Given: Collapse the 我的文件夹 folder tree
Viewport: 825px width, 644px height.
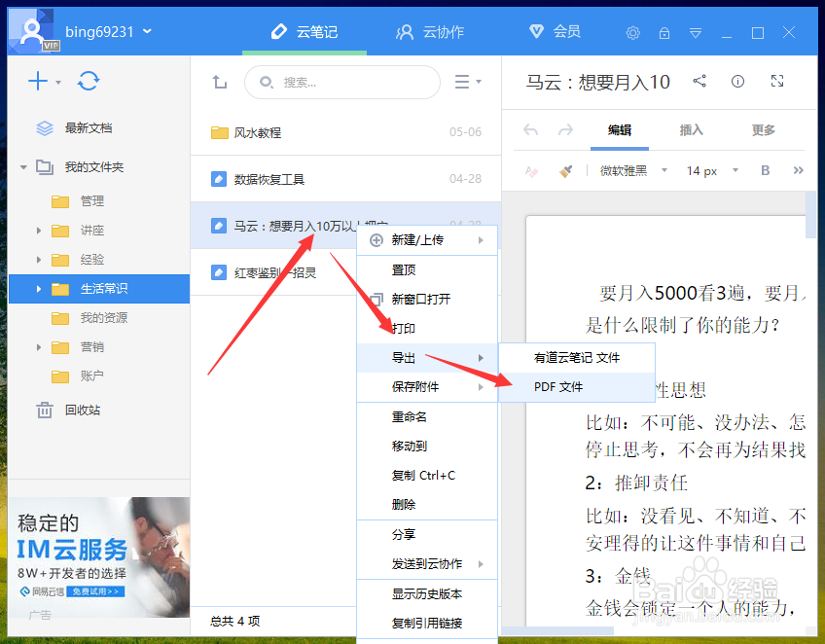Looking at the screenshot, I should [x=21, y=166].
